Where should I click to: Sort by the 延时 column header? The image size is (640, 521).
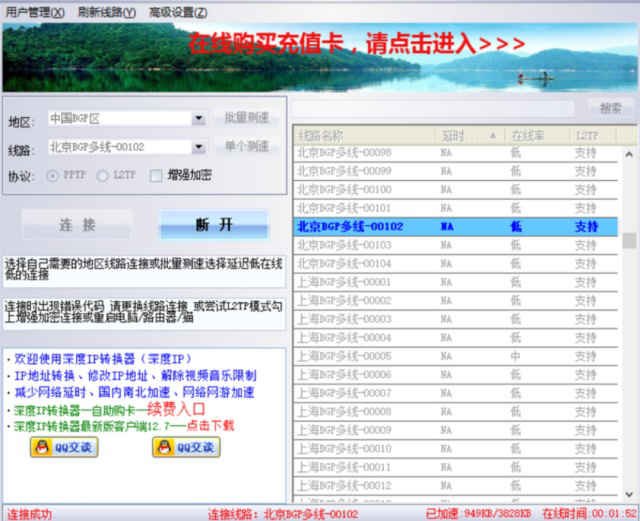click(470, 135)
